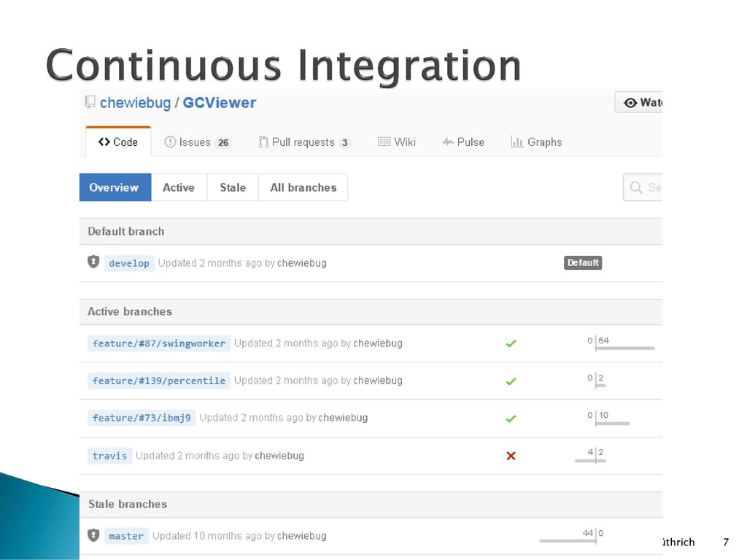Click the Stale branches section header
This screenshot has height=560, width=747.
371,505
